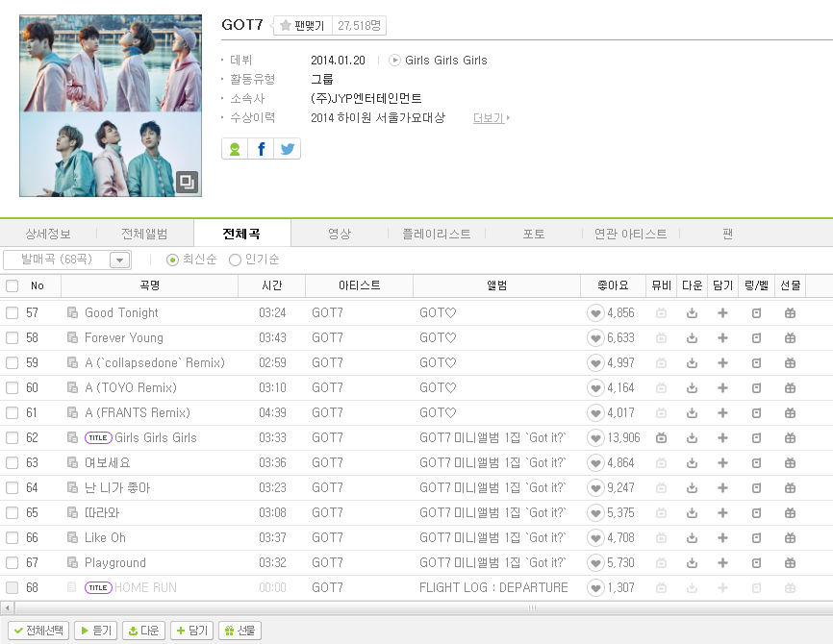Open lyrics icon for Playground

pos(72,562)
